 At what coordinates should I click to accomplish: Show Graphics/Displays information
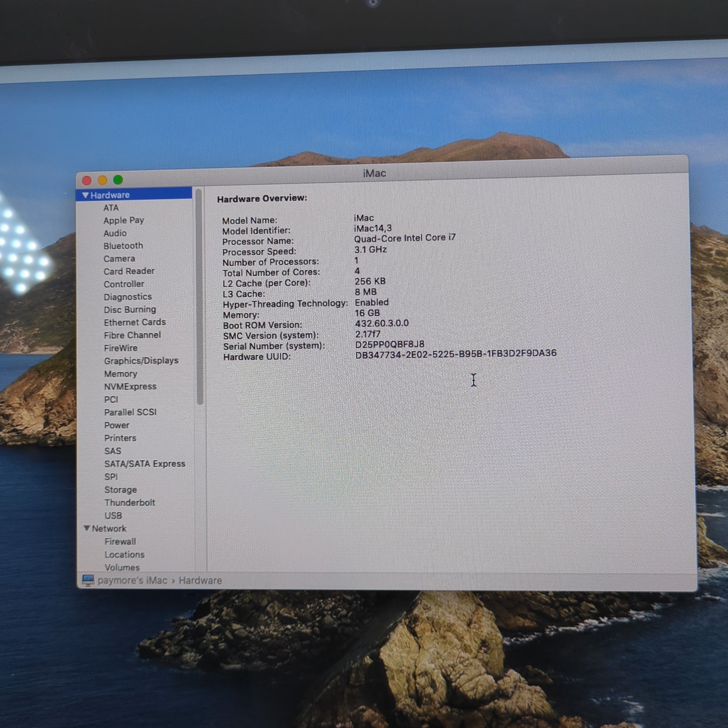(141, 361)
